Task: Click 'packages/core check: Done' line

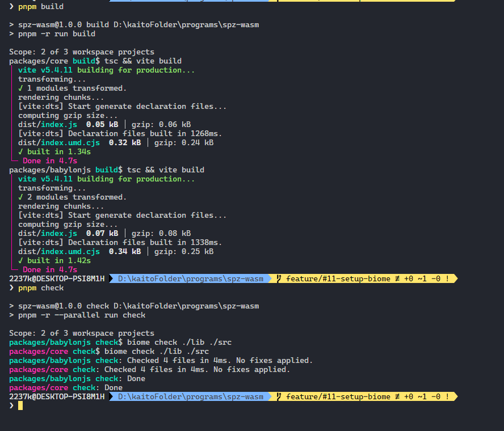Action: pyautogui.click(x=66, y=388)
